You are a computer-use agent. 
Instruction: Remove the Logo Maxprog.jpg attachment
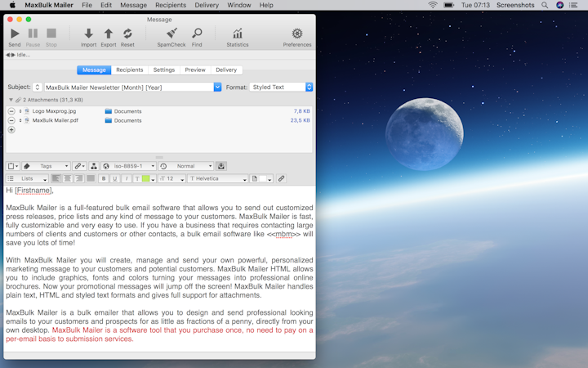(x=11, y=111)
